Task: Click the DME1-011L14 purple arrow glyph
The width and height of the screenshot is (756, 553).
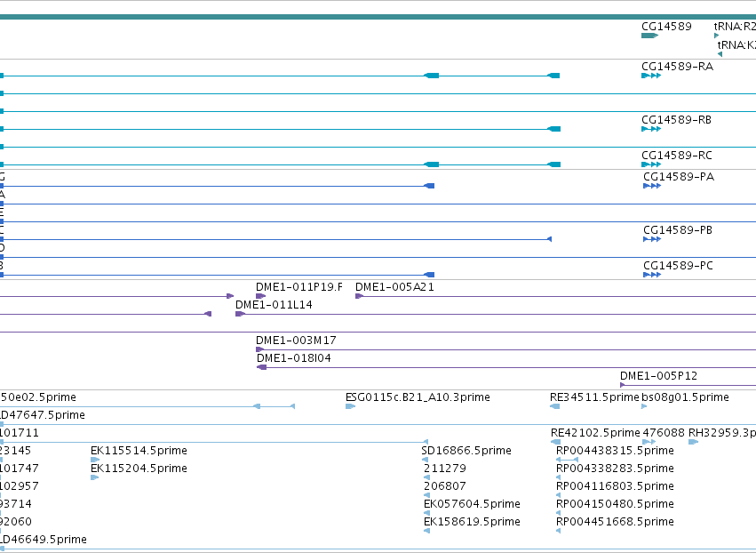Action: (x=240, y=314)
